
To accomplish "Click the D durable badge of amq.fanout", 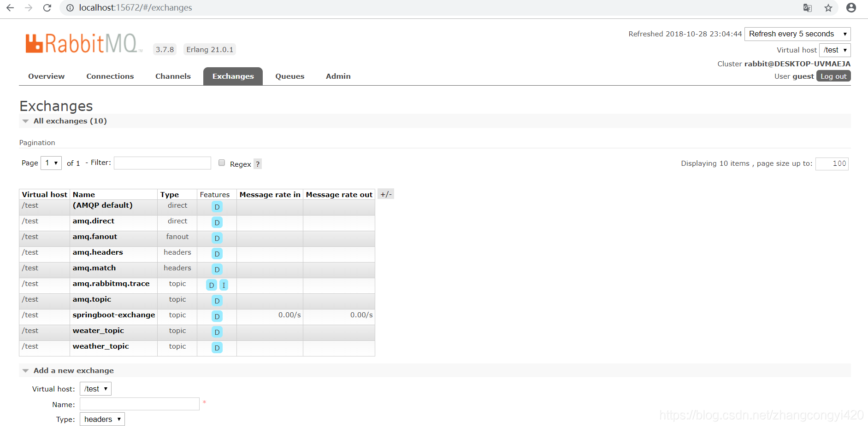I will [x=217, y=238].
